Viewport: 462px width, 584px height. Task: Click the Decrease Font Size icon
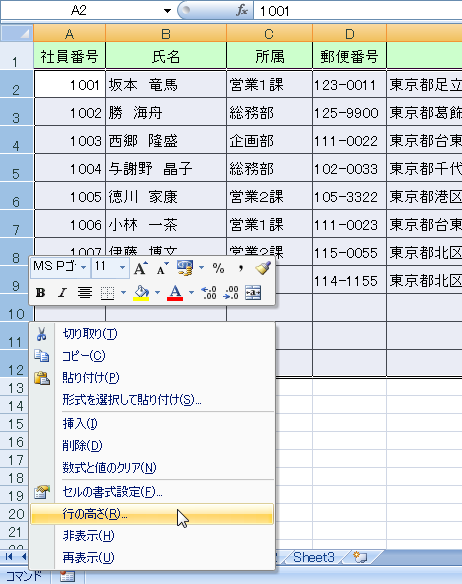162,268
